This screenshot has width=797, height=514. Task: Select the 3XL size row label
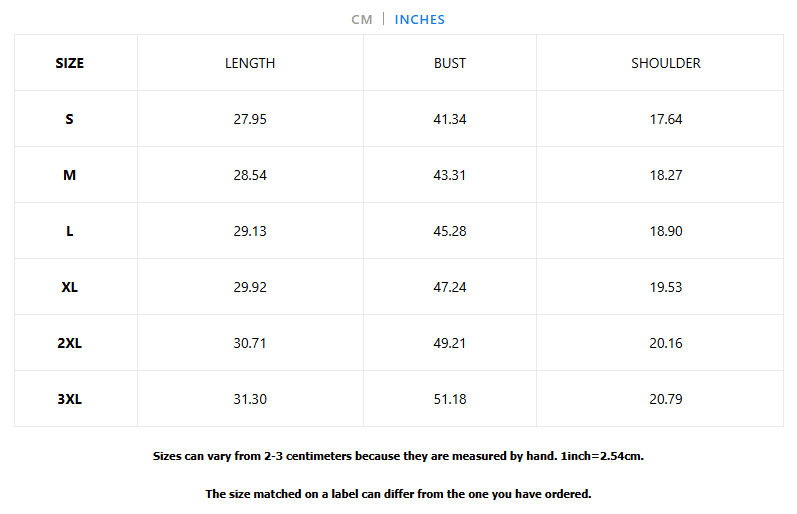pyautogui.click(x=70, y=399)
